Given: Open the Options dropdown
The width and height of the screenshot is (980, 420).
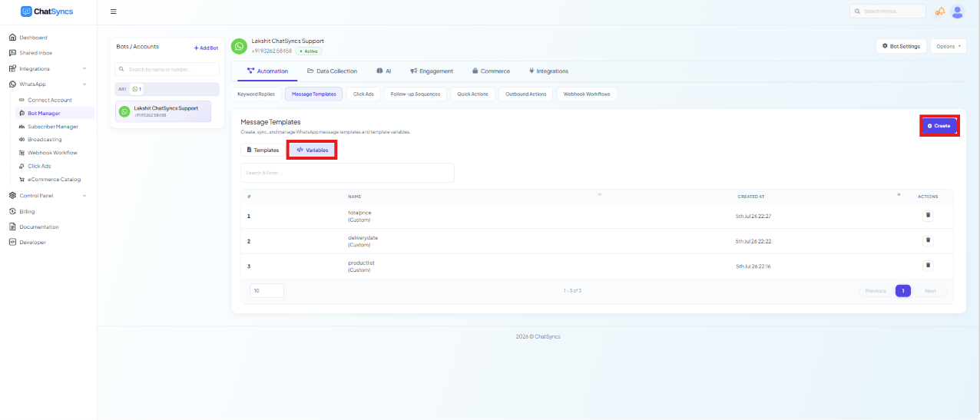Looking at the screenshot, I should point(949,46).
